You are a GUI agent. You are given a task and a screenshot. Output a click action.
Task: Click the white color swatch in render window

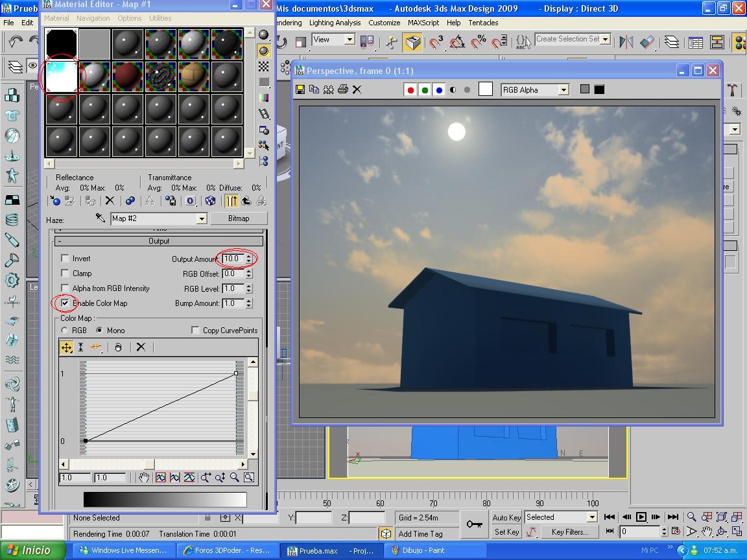[x=486, y=89]
